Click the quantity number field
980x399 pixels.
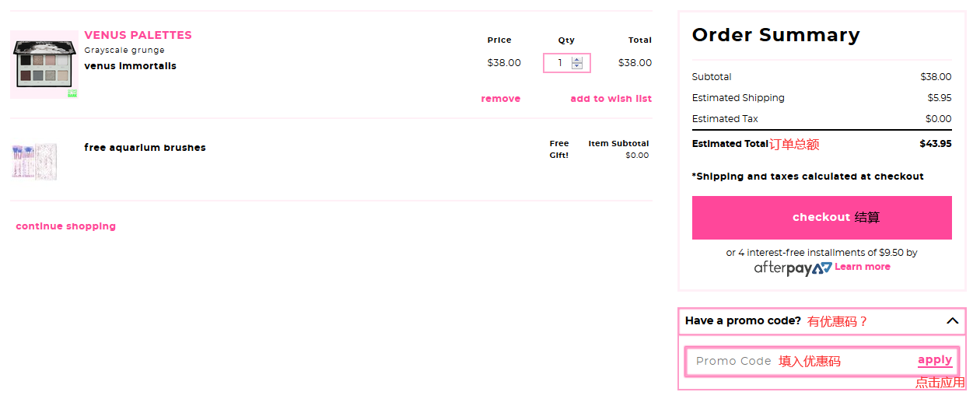click(x=558, y=63)
